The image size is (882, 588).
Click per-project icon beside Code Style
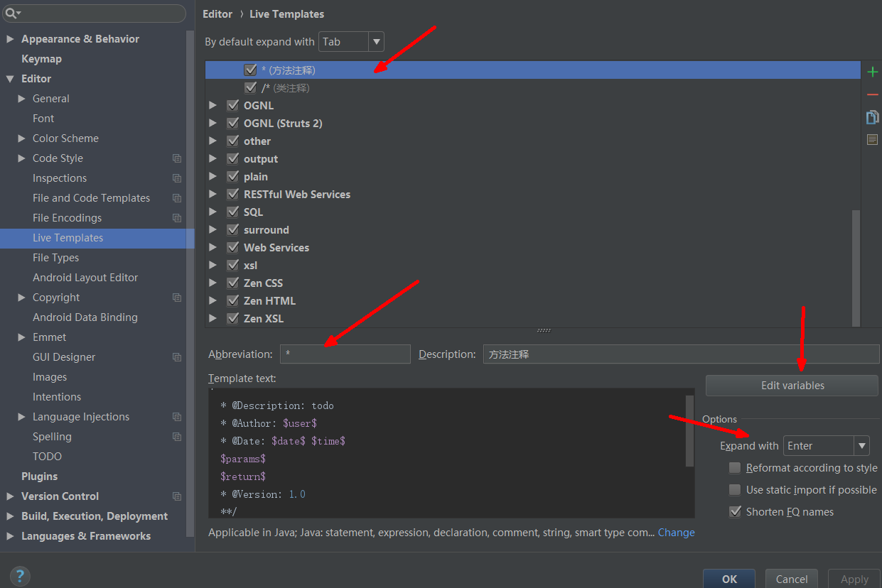pyautogui.click(x=177, y=158)
